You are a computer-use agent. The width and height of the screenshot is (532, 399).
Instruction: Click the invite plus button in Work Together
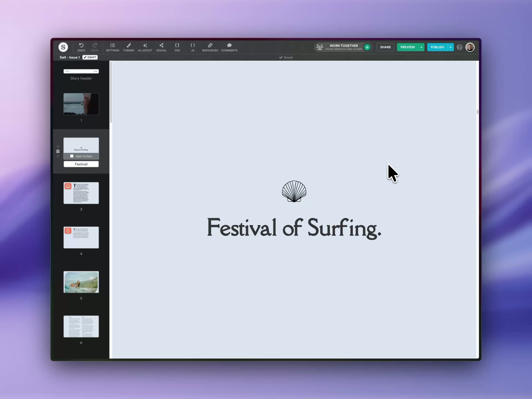point(367,47)
